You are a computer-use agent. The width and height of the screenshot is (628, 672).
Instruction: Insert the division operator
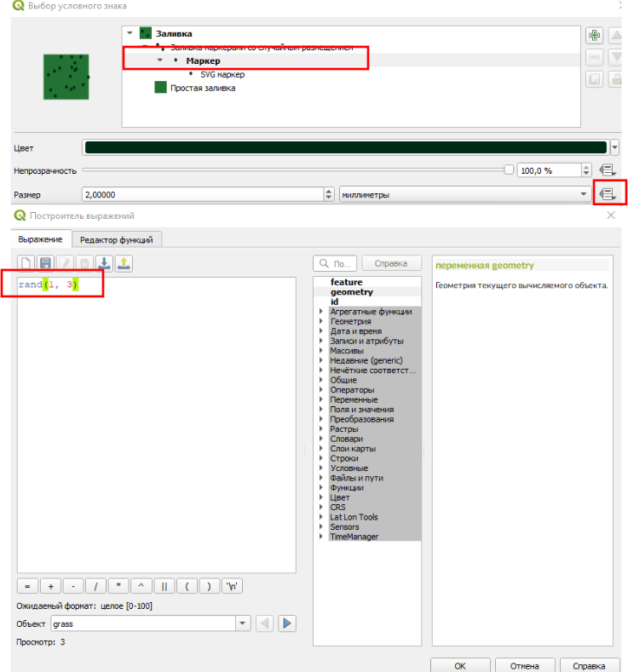click(x=96, y=586)
